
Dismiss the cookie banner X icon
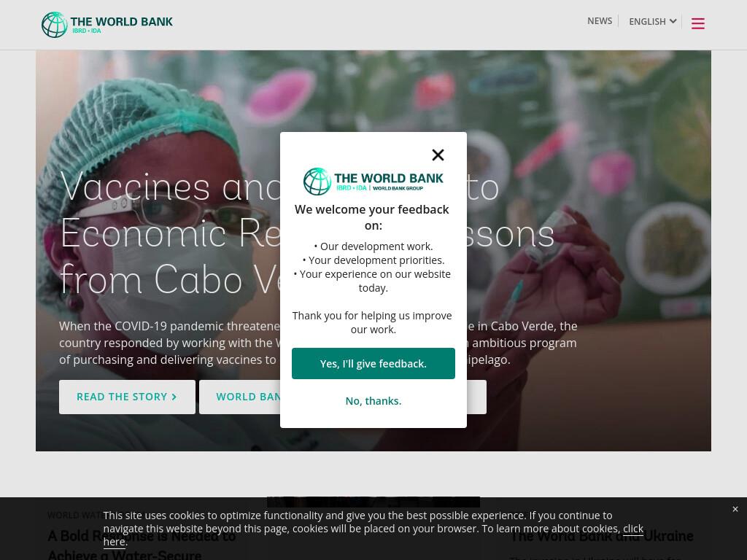(x=735, y=510)
